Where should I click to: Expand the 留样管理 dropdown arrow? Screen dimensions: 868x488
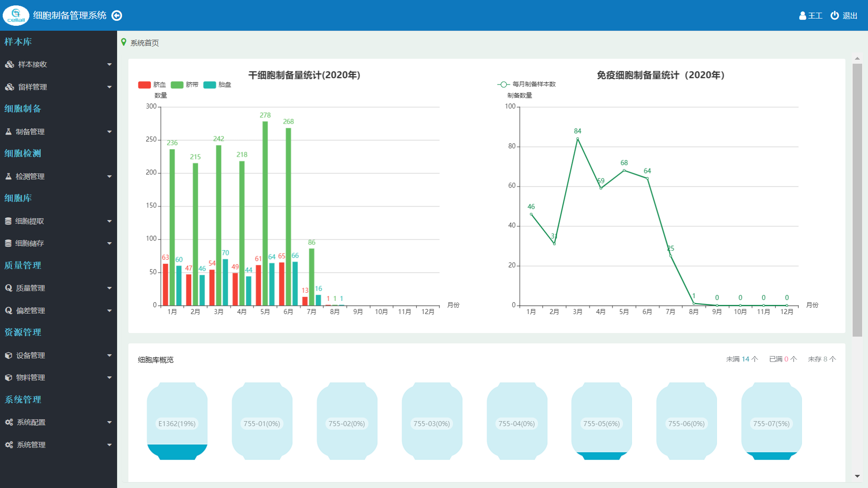pos(109,87)
